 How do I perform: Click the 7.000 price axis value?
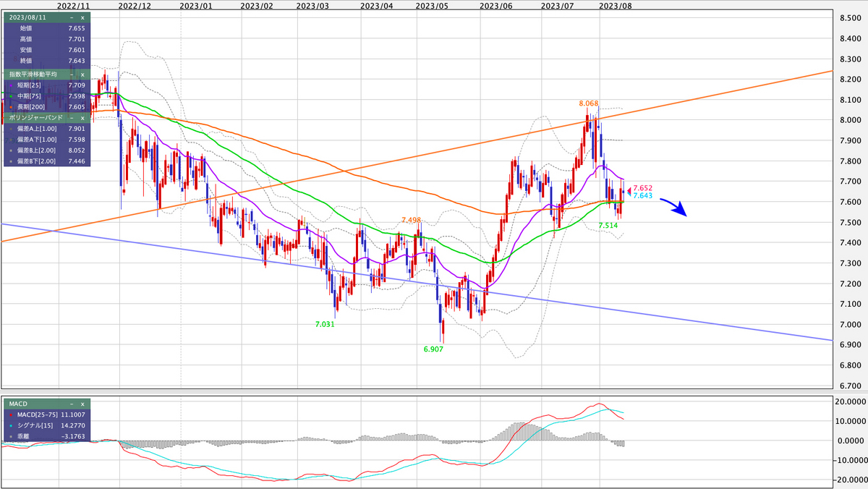pos(849,324)
